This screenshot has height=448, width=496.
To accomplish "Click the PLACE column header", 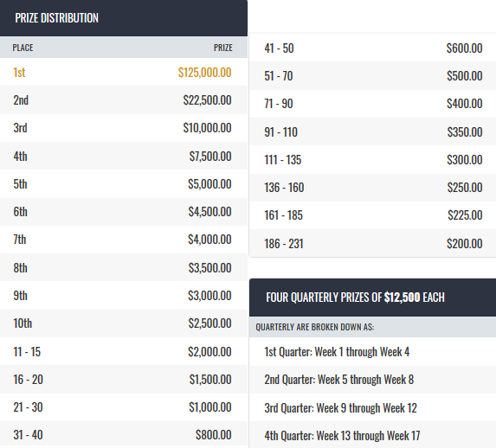I will (23, 48).
